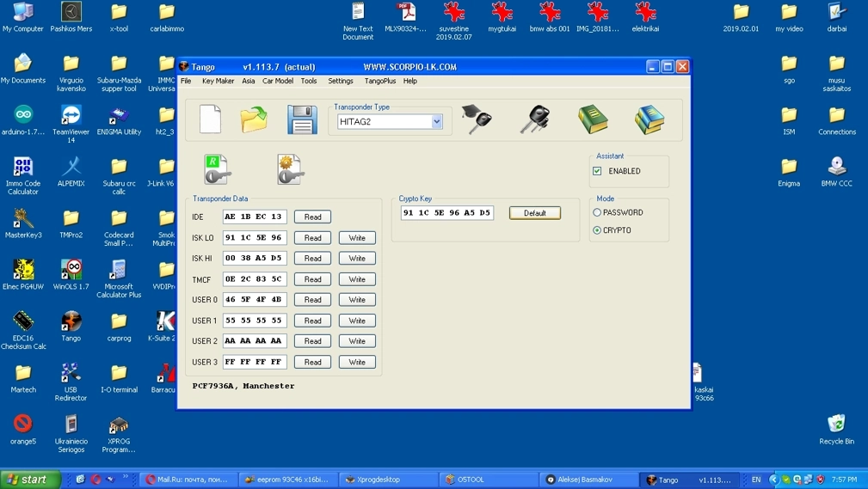Toggle Assistant ENABLED checkbox
Viewport: 868px width, 489px height.
[597, 171]
